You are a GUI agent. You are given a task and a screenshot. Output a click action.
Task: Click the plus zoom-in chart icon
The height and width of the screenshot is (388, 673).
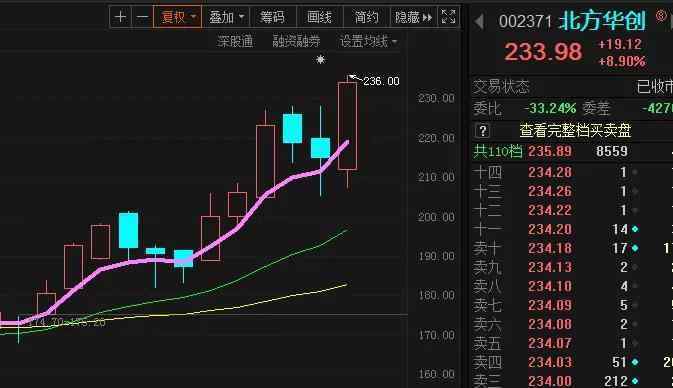click(x=121, y=17)
